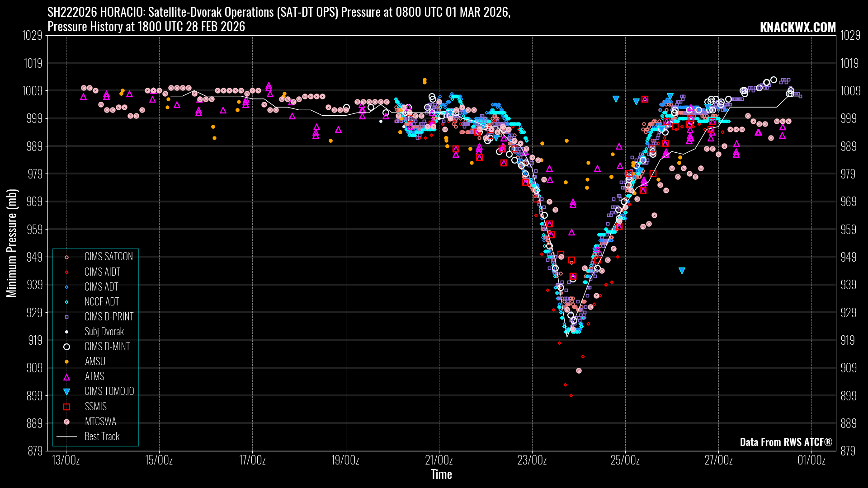Click the ATMS magenta triangle legend icon
The height and width of the screenshot is (488, 868).
coord(66,377)
